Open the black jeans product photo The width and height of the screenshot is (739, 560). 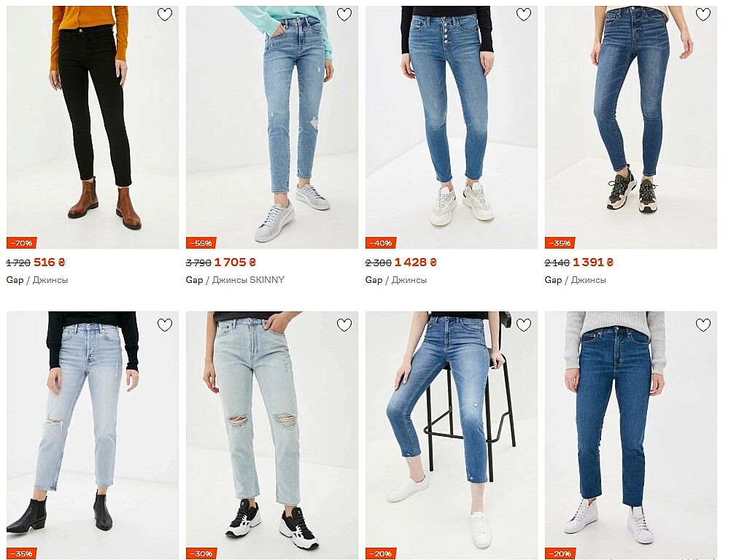(x=93, y=127)
